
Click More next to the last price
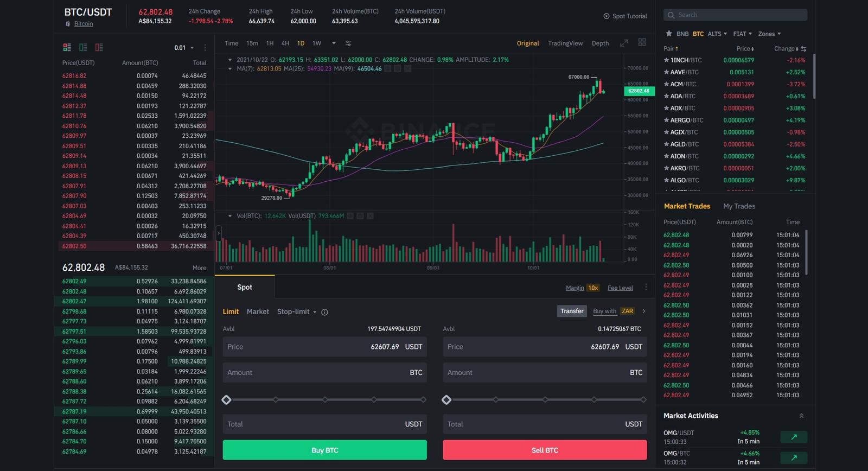(199, 268)
